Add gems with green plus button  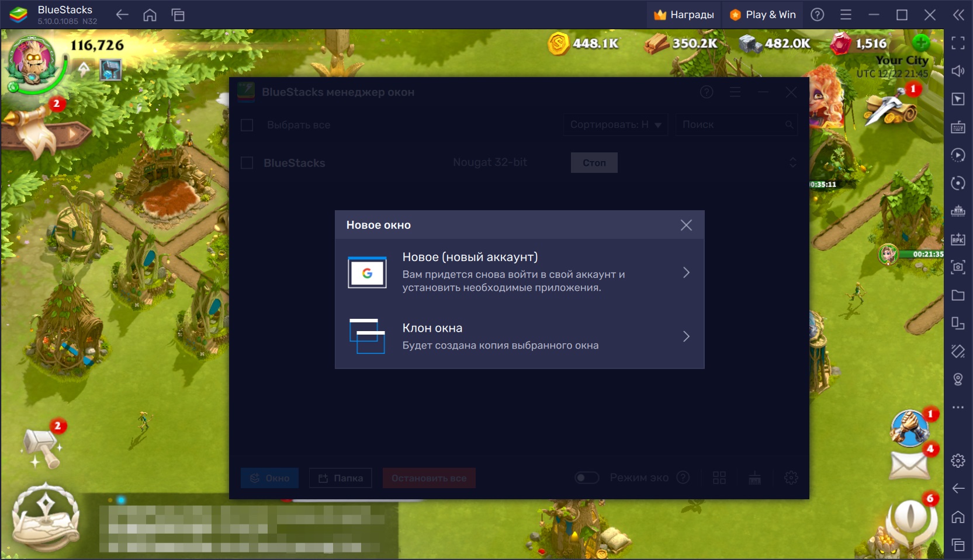pos(921,42)
